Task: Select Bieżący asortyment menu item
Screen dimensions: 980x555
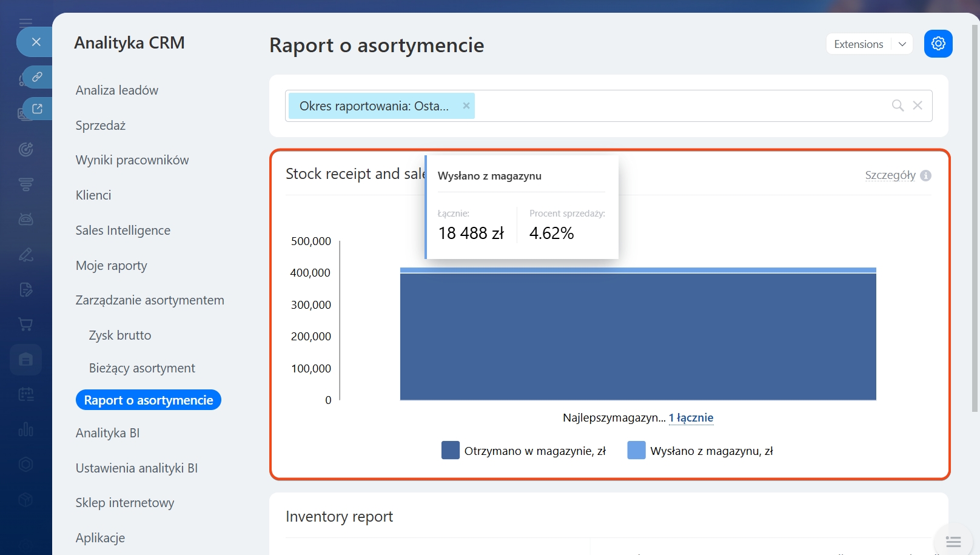Action: (142, 368)
